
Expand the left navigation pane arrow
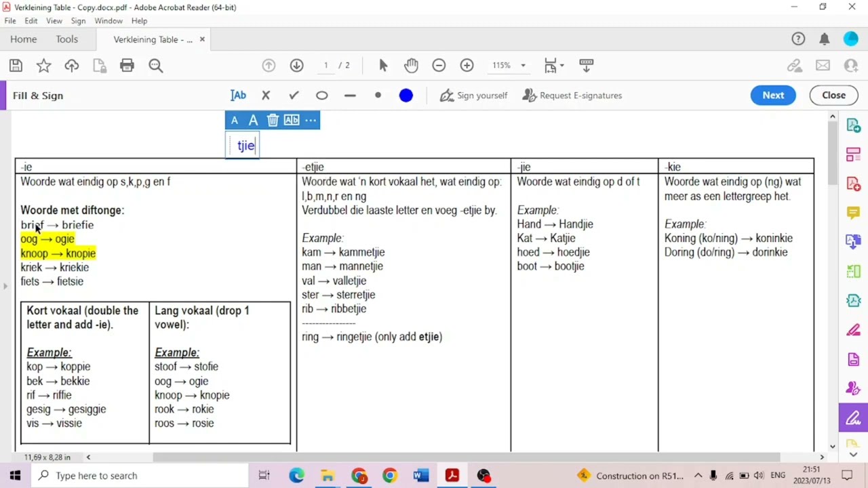[x=5, y=286]
